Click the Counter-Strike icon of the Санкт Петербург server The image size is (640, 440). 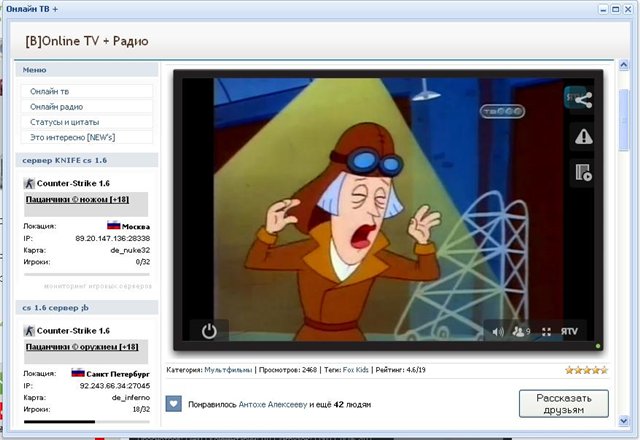pyautogui.click(x=29, y=331)
